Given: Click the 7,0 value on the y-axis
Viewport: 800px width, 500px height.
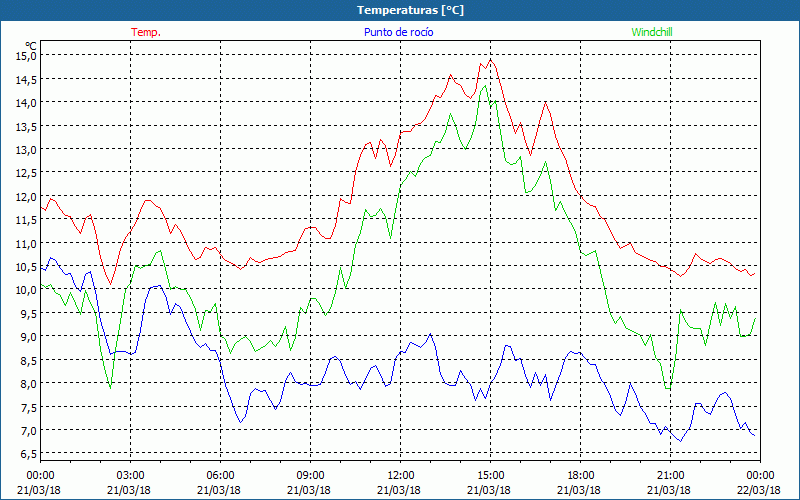Looking at the screenshot, I should tap(29, 430).
